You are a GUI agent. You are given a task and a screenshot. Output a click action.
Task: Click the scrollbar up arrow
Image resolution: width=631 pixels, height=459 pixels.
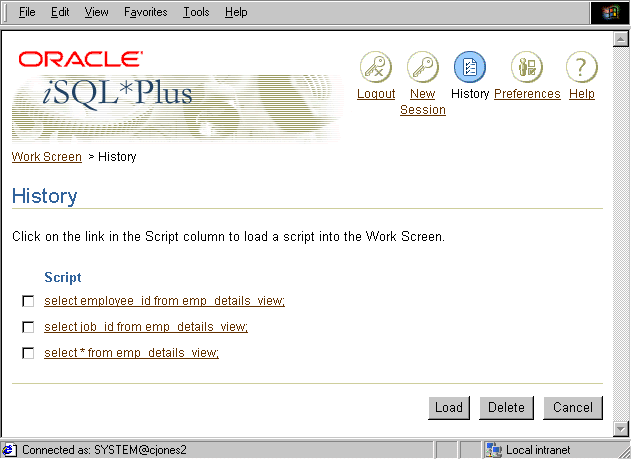(x=621, y=39)
